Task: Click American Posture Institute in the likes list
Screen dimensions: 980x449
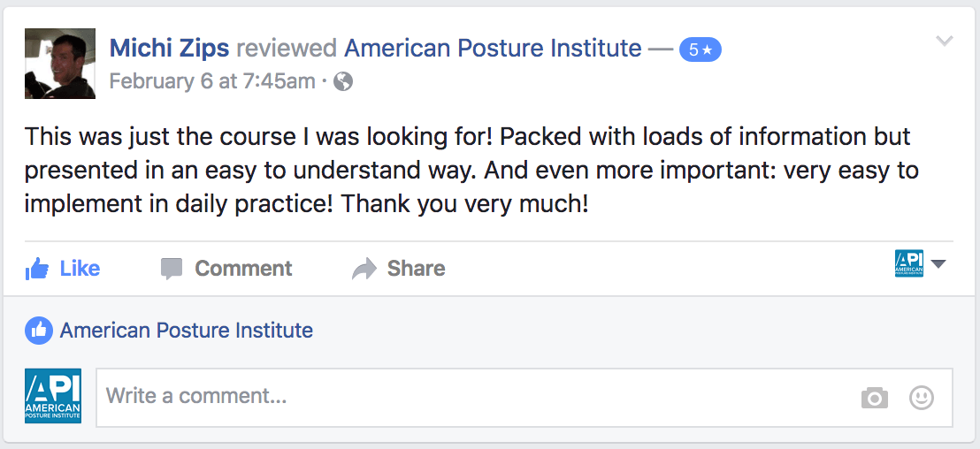Action: [x=186, y=331]
